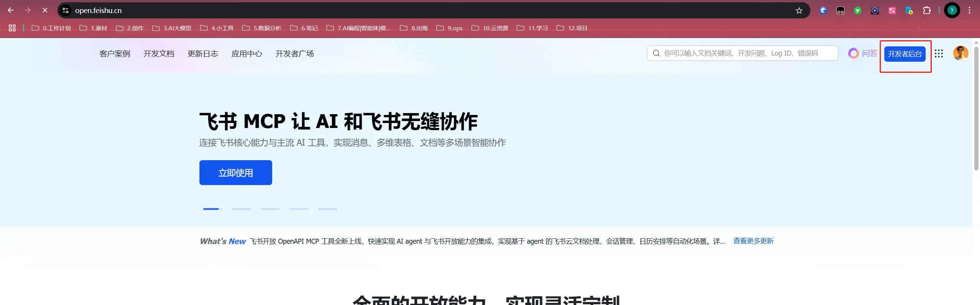Viewport: 980px width, 305px height.
Task: Open the 8.出海 bookmark folder
Action: pos(414,28)
